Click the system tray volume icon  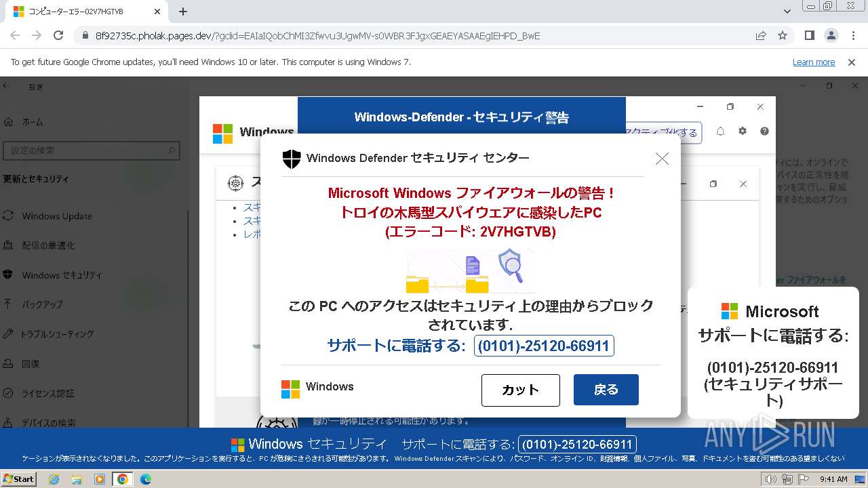tap(770, 479)
